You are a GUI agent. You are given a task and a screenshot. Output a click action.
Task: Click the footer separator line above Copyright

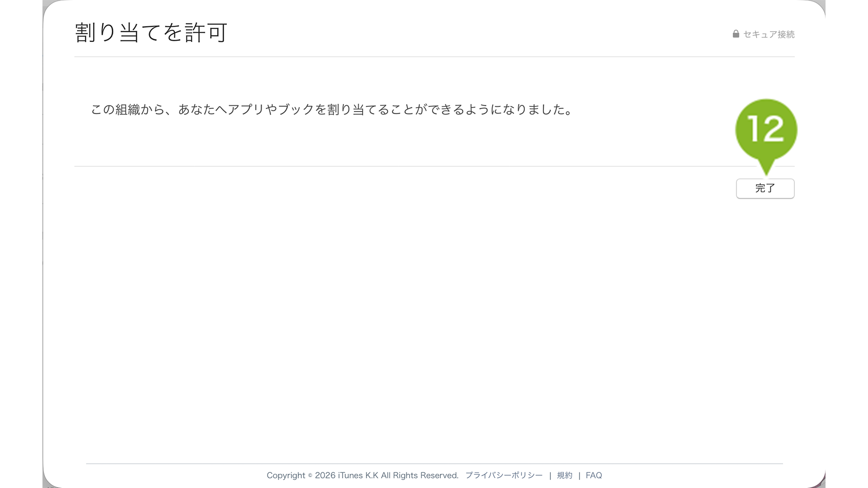(434, 464)
